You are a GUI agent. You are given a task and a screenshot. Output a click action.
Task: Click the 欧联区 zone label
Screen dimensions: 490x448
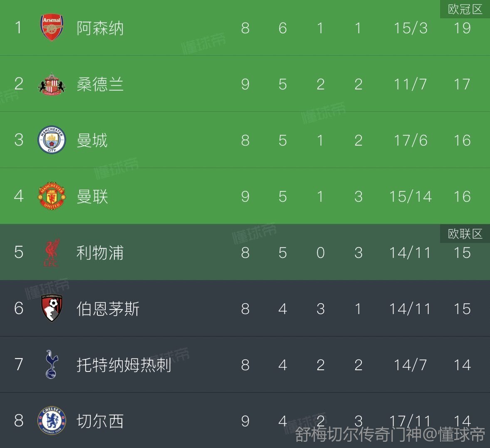click(465, 234)
